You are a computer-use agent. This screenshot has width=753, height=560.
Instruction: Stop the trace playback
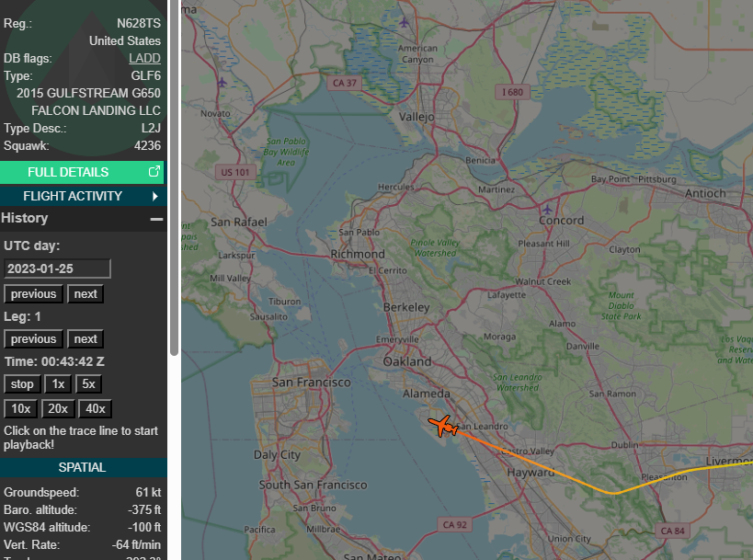(21, 383)
